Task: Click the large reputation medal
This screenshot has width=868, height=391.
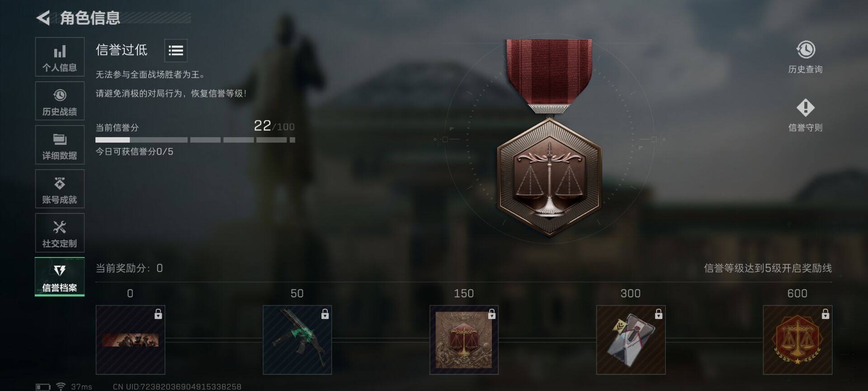Action: (x=549, y=138)
